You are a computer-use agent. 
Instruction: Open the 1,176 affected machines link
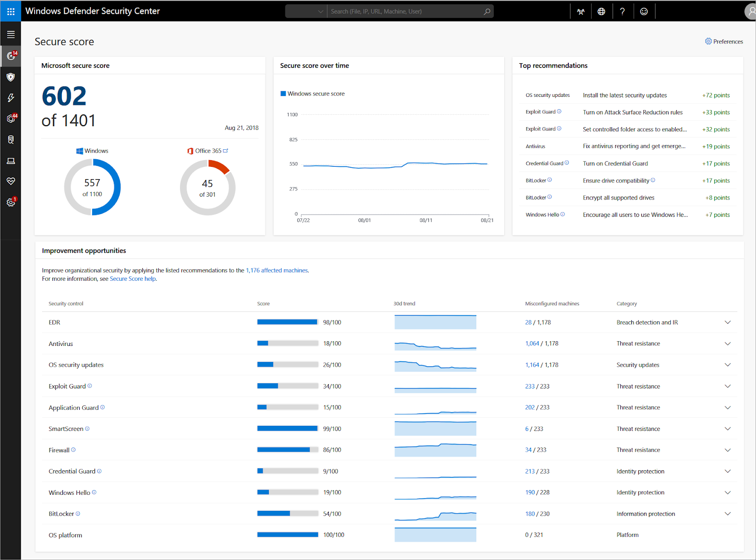coord(276,270)
